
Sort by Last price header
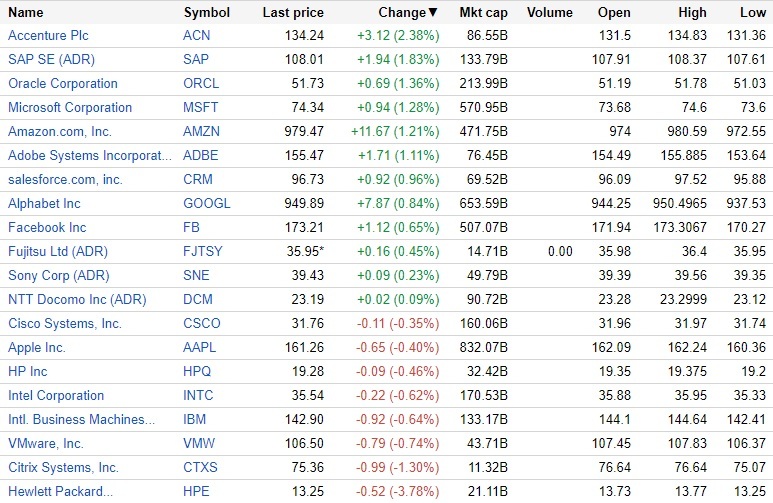coord(293,13)
